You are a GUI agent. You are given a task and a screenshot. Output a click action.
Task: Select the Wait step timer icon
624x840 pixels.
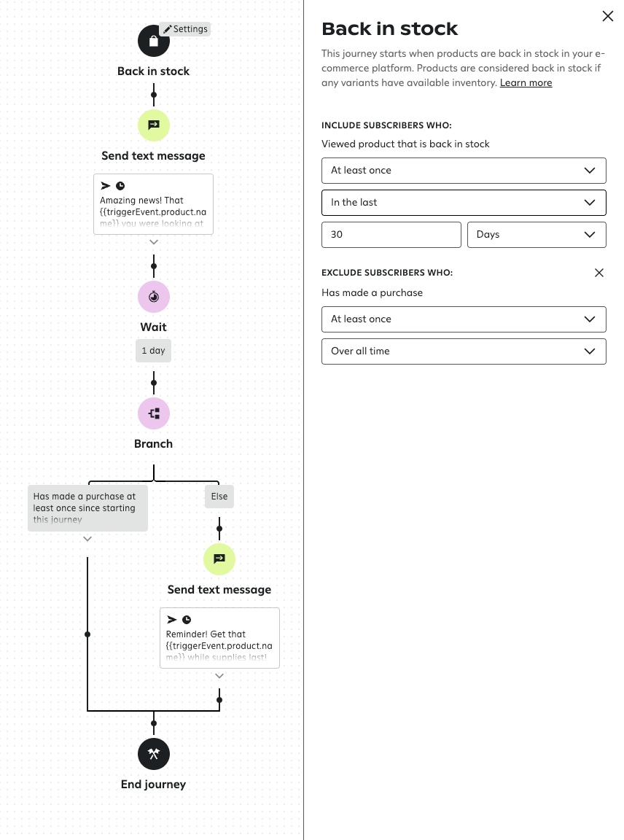(153, 297)
